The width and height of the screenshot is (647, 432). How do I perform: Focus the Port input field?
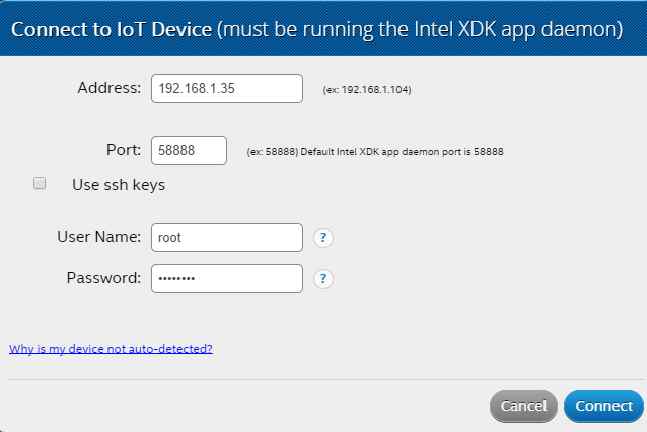click(x=189, y=150)
